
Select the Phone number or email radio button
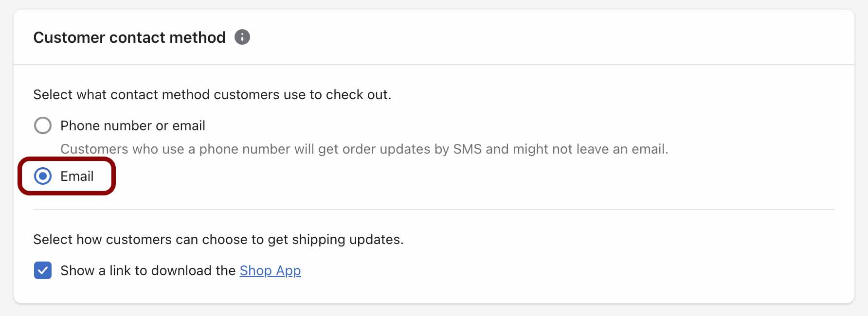point(43,125)
